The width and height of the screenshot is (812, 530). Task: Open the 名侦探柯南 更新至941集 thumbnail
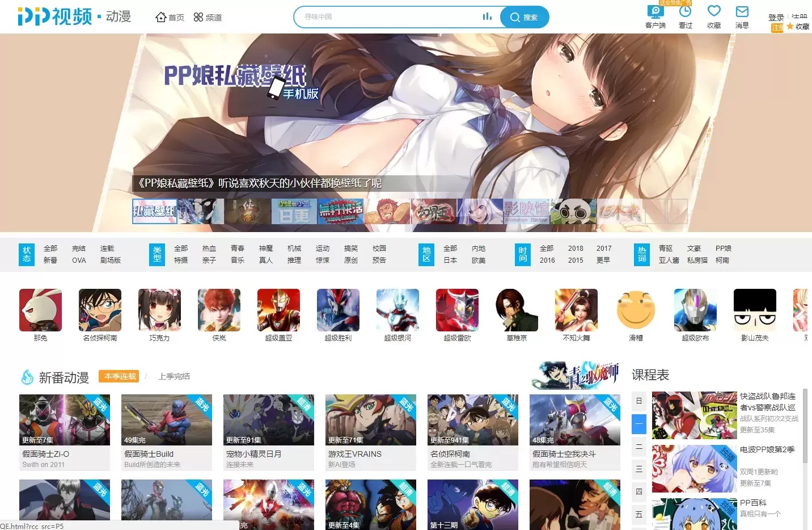(x=473, y=420)
